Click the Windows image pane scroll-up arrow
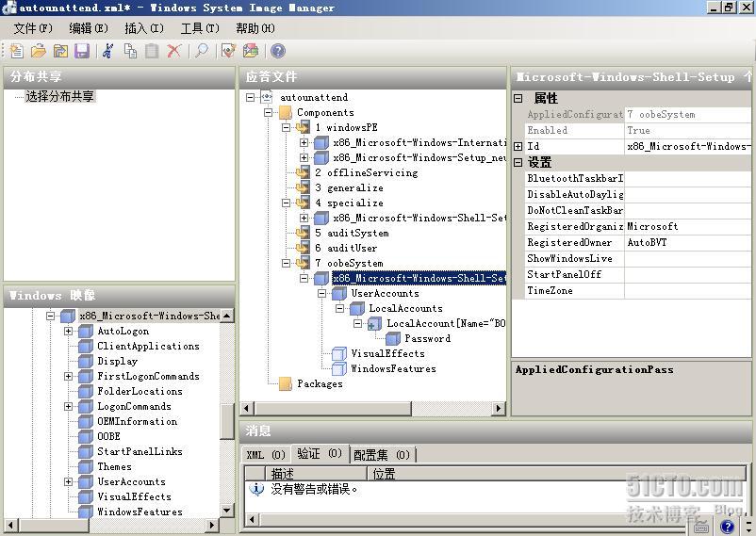 coord(226,316)
